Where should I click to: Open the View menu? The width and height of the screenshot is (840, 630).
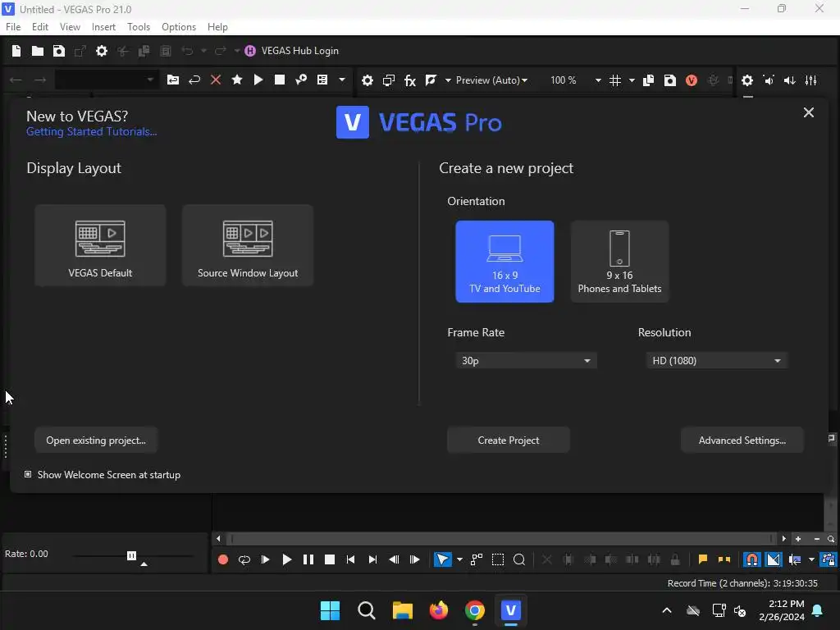(x=70, y=27)
